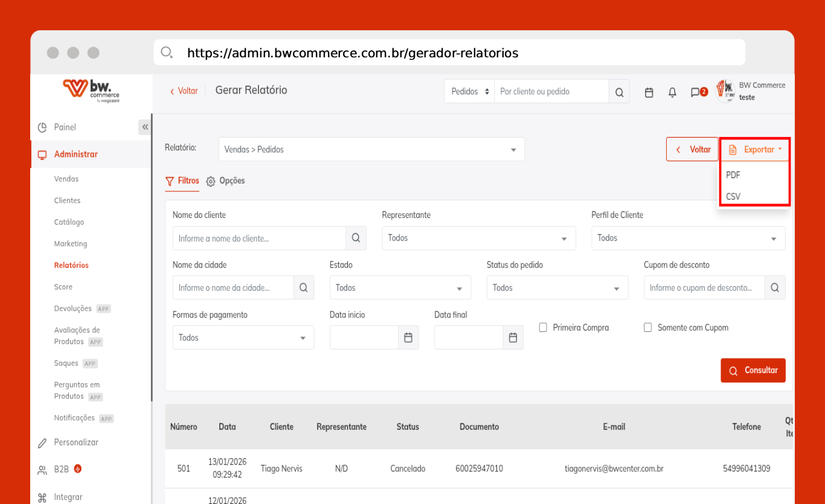
Task: Expand Relatório Vendas > Pedidos selector
Action: [x=371, y=149]
